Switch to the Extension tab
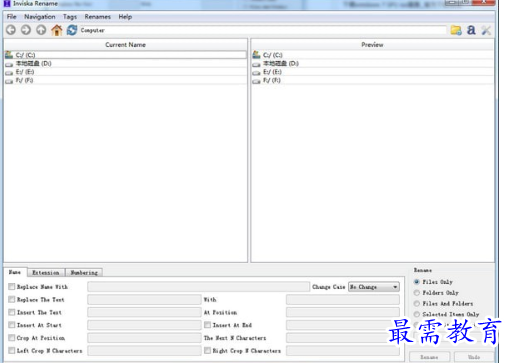Screen dimensions: 510x363 pyautogui.click(x=46, y=273)
